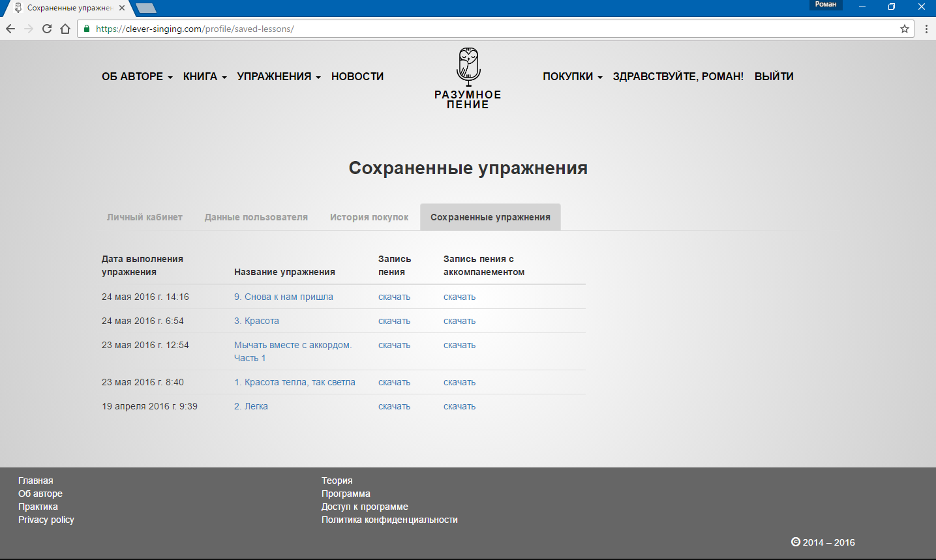Open the footer Доступ к программе link

tap(365, 507)
